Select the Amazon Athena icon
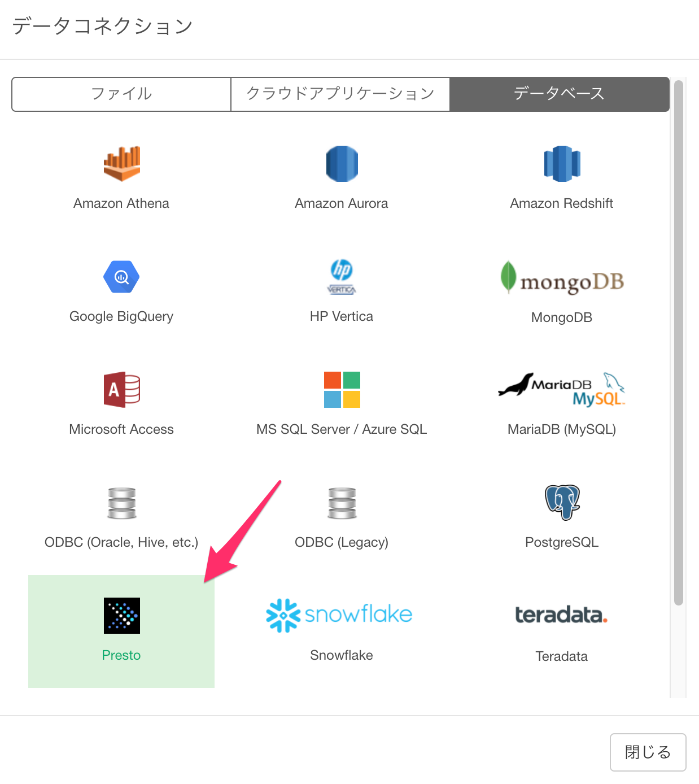This screenshot has width=699, height=784. pyautogui.click(x=121, y=164)
